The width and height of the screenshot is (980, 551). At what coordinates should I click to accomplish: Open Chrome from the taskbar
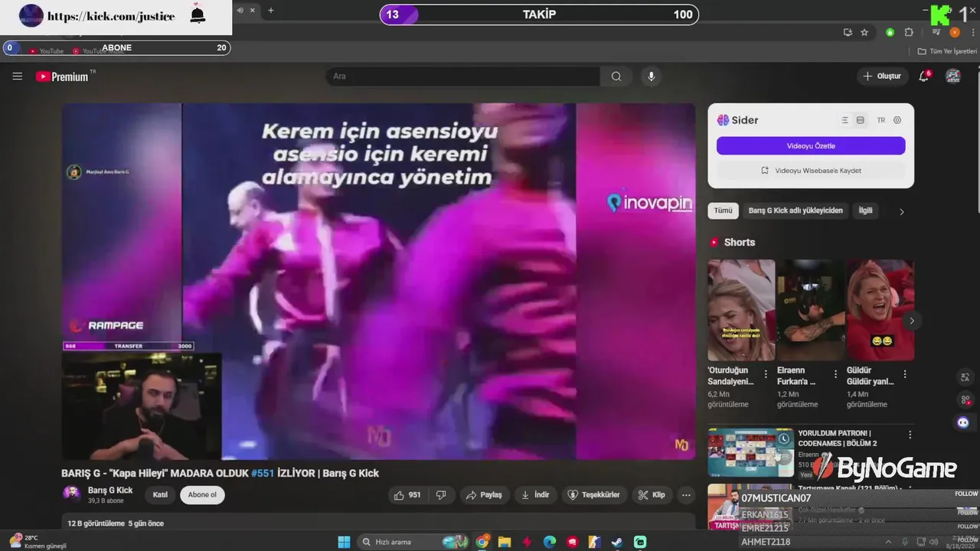(482, 542)
